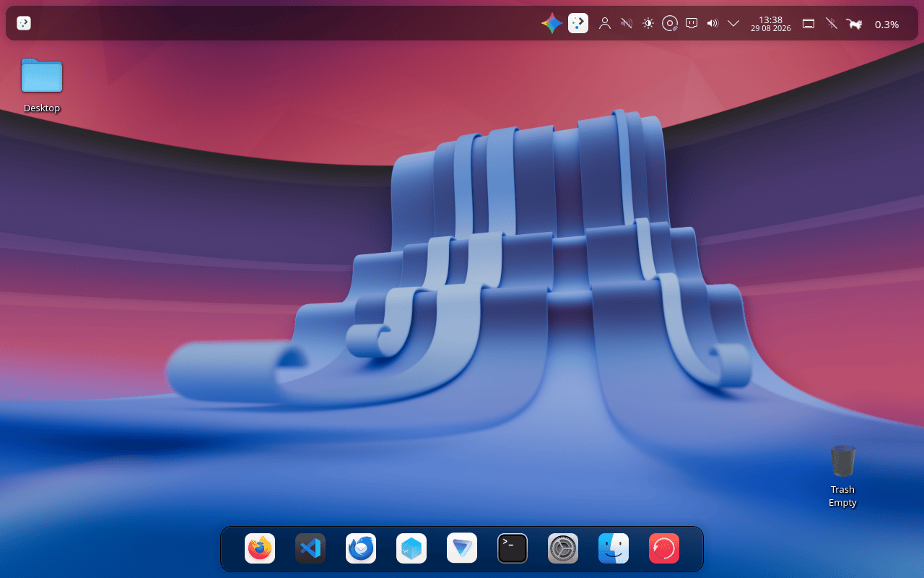Image resolution: width=924 pixels, height=578 pixels.
Task: Toggle the disabled Bluetooth tray icon
Action: click(832, 23)
